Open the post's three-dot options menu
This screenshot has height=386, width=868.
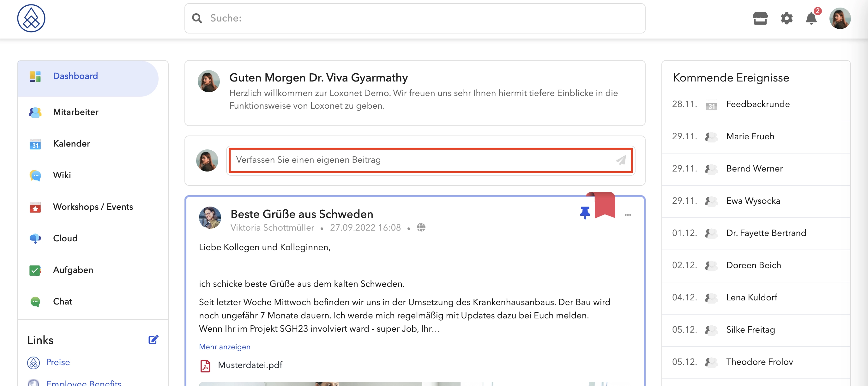tap(627, 215)
